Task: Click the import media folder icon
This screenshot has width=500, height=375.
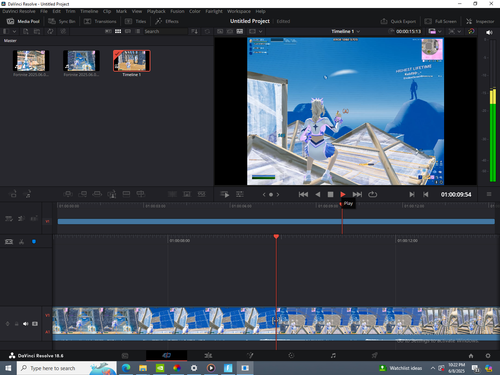Action: (x=37, y=31)
